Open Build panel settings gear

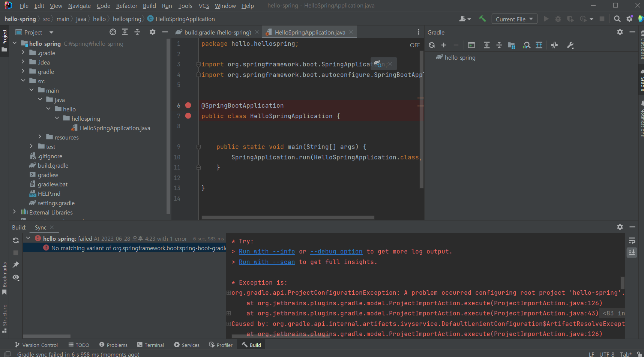pos(620,227)
